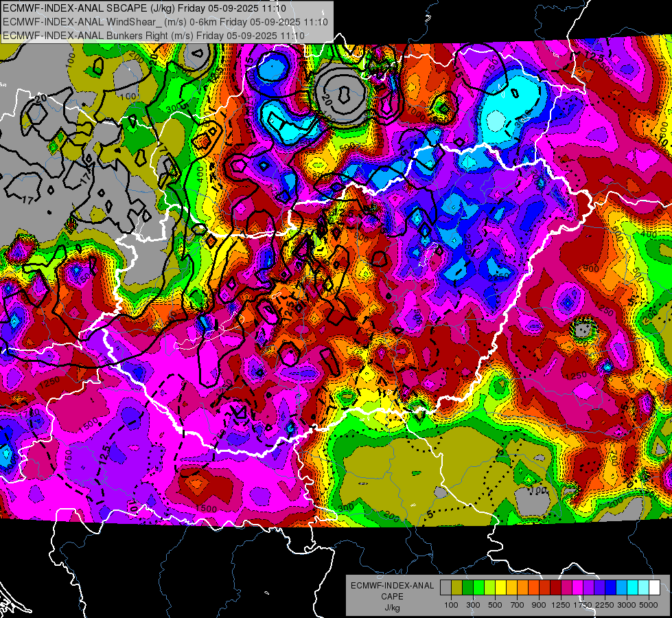Select the bright magenta swatch before 1750

(x=578, y=588)
